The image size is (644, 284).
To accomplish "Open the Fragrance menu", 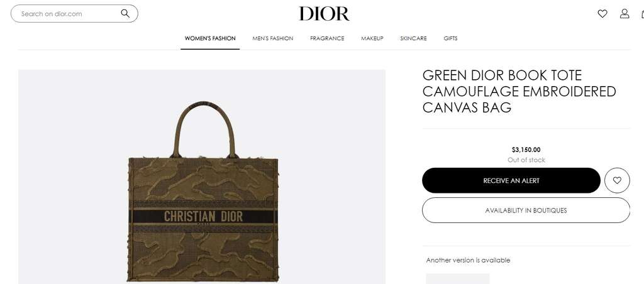I will coord(327,38).
